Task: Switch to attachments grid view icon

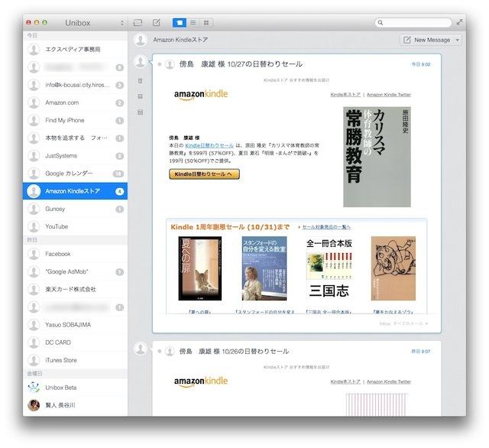Action: pos(206,23)
